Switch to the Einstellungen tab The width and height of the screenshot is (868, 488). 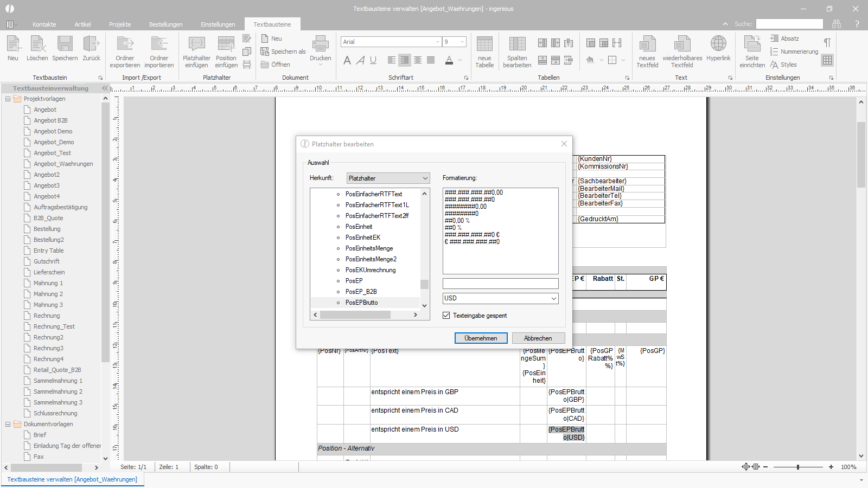click(x=218, y=24)
